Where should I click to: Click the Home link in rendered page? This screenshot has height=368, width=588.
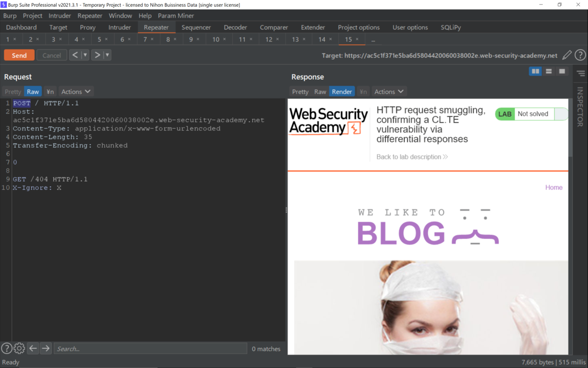(x=554, y=187)
